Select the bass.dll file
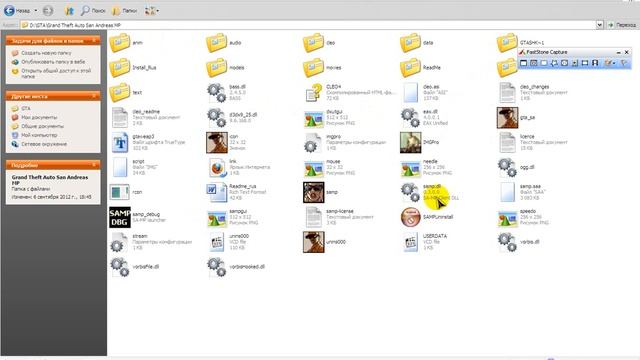640x360 pixels. tap(216, 93)
